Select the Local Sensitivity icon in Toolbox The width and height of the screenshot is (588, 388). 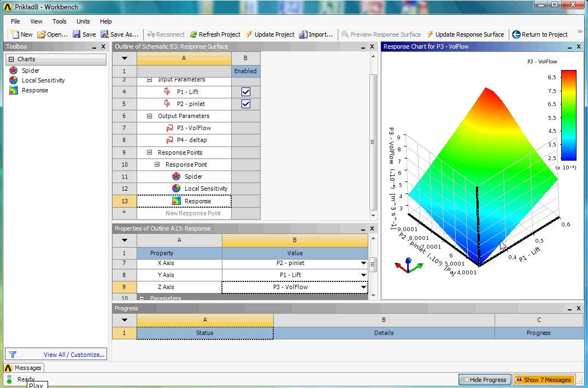click(14, 80)
